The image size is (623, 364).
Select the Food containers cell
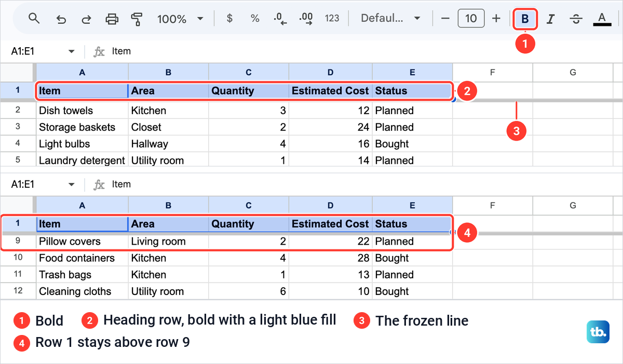(82, 258)
